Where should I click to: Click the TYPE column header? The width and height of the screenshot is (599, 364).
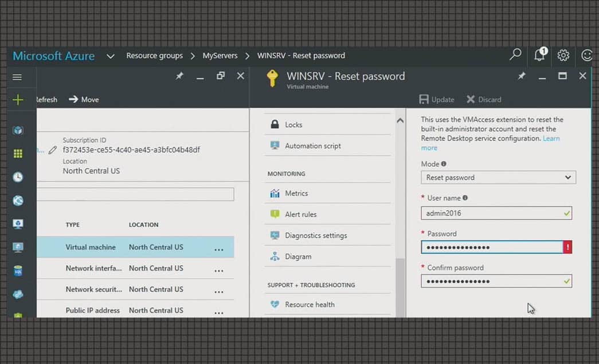(73, 225)
